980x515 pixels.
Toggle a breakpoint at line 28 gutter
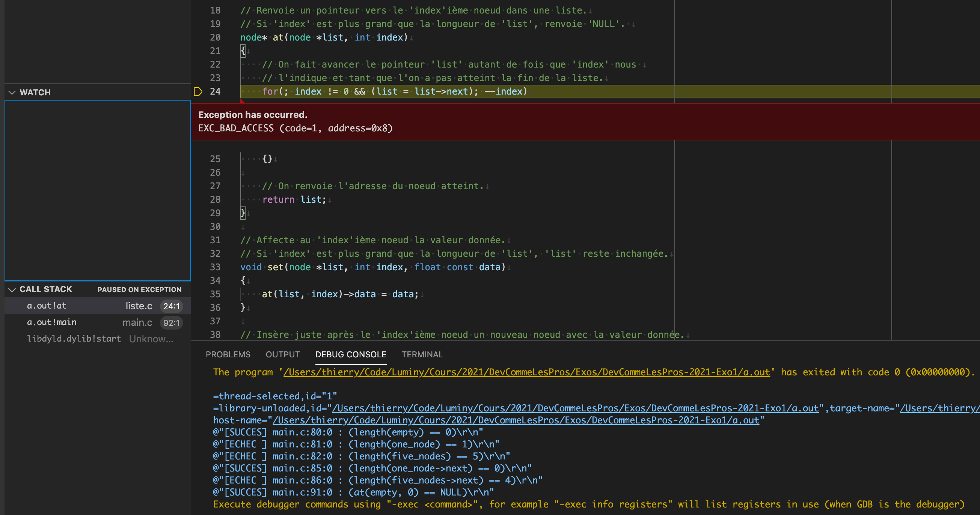click(x=198, y=199)
